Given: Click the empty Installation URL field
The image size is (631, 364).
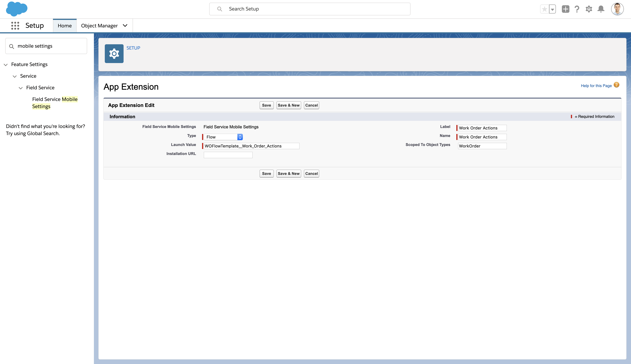Looking at the screenshot, I should (x=228, y=155).
